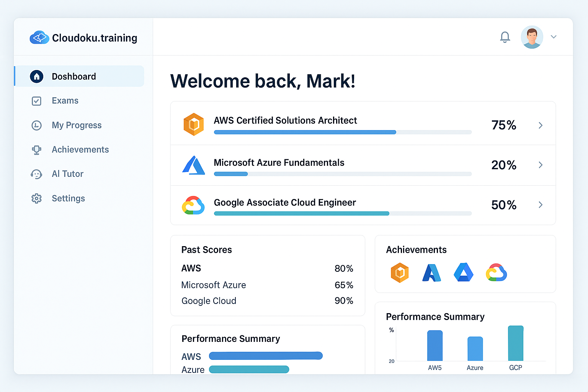Select the Dashboard menu item
The image size is (588, 392).
click(x=79, y=76)
